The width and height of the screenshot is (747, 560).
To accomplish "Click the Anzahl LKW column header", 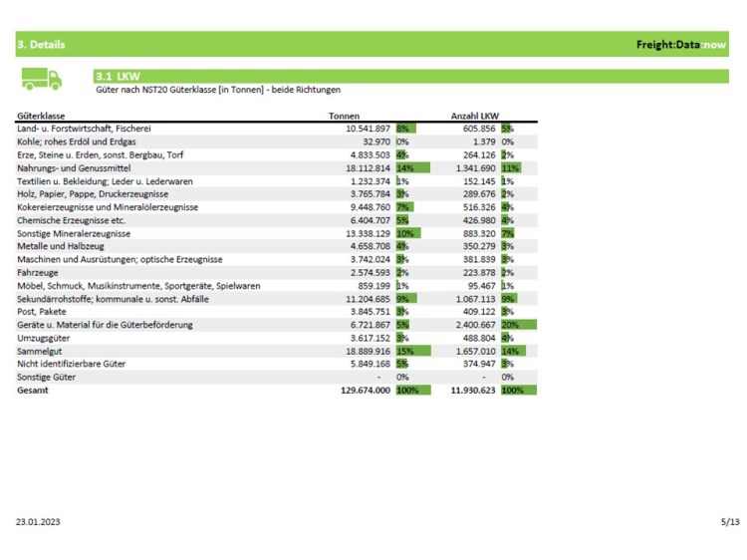I will tap(474, 117).
